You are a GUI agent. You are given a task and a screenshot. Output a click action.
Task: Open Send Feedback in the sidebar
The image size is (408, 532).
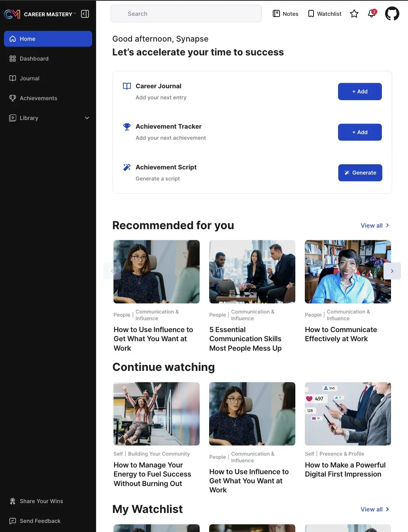[48, 521]
